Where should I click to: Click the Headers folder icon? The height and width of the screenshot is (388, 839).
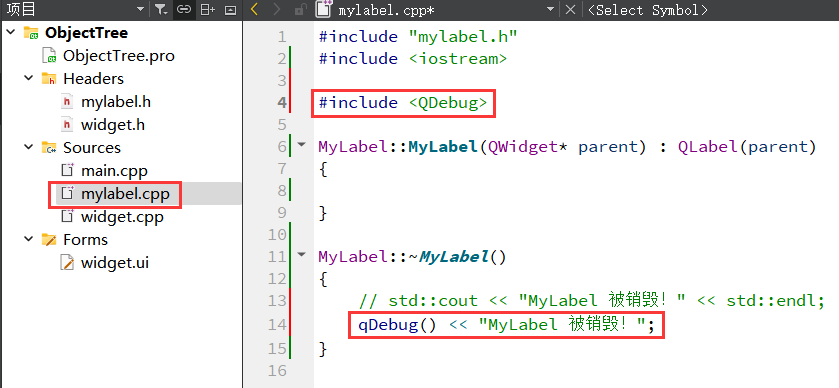click(x=49, y=79)
